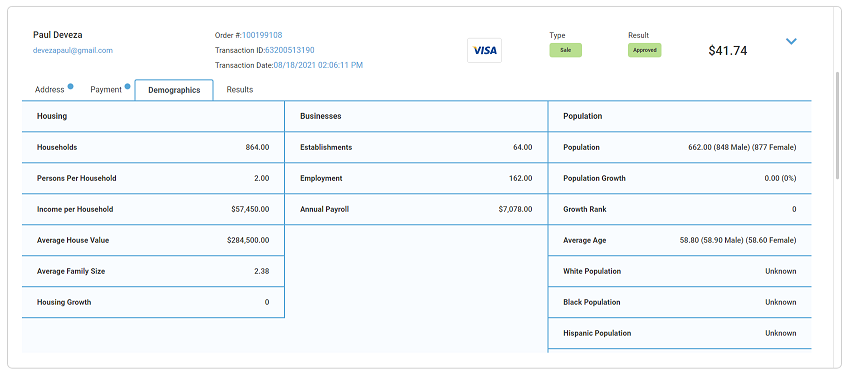This screenshot has height=375, width=849.
Task: Email devezapaul@gmail.com link
Action: [x=73, y=50]
